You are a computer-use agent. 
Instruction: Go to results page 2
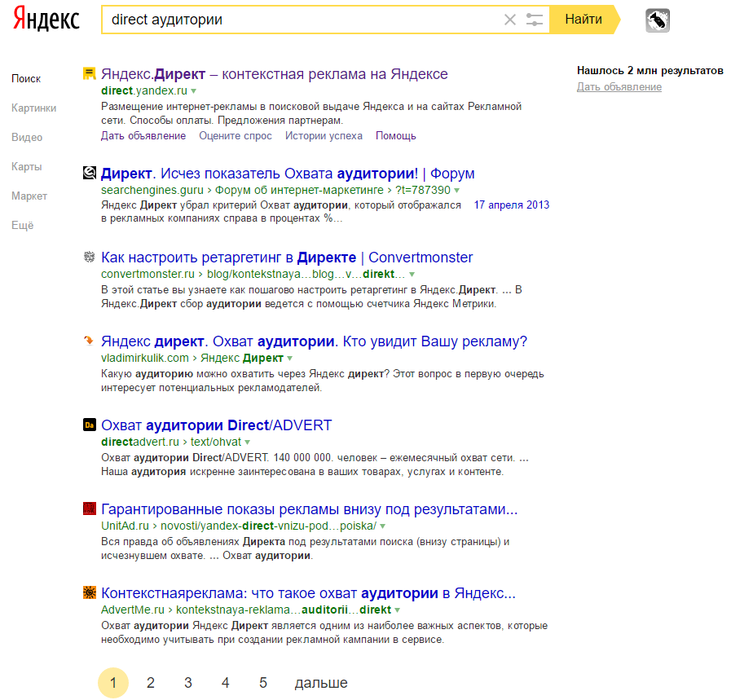click(x=151, y=683)
